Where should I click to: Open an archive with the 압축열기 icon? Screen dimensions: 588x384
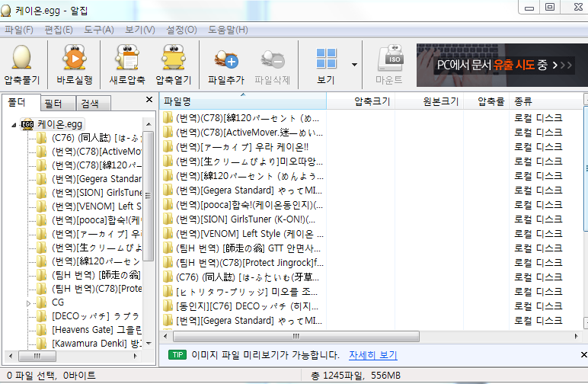tap(174, 59)
